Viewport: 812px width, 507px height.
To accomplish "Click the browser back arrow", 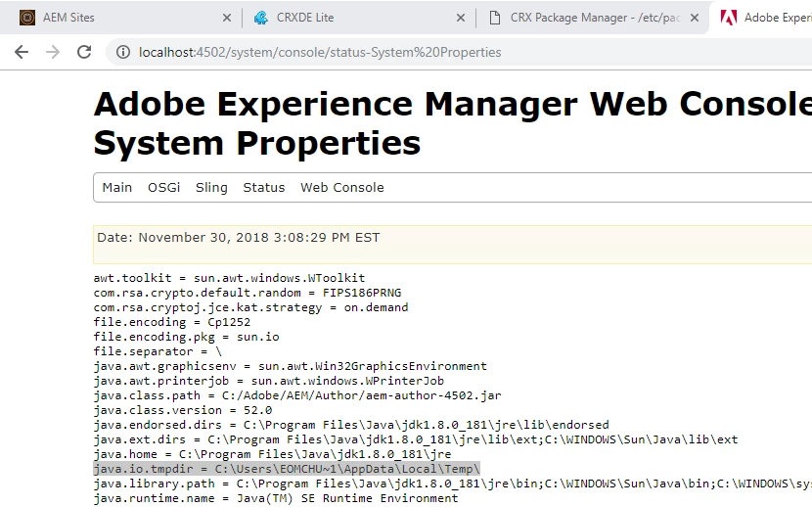I will [22, 52].
